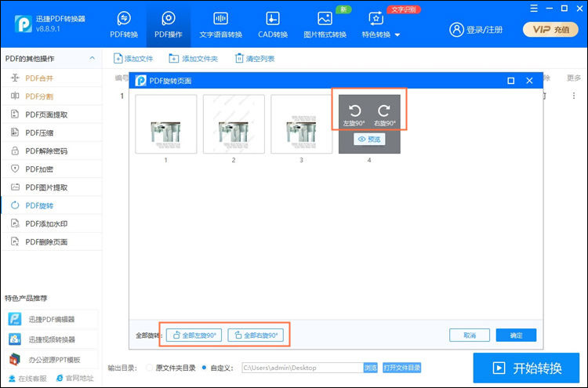Image resolution: width=588 pixels, height=388 pixels.
Task: Select page 2 thumbnail
Action: 234,124
